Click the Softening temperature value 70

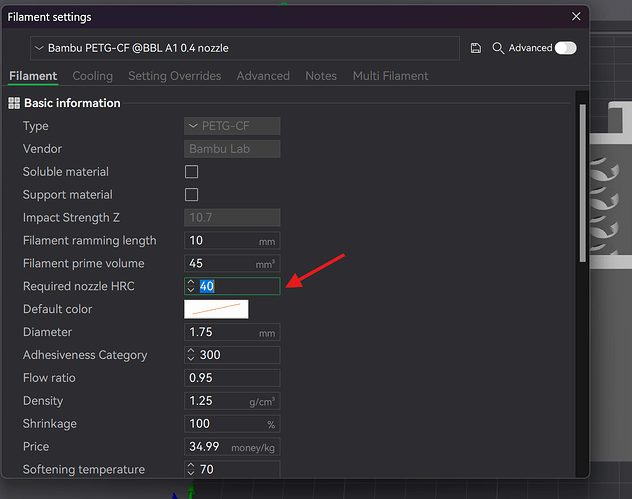click(x=207, y=469)
